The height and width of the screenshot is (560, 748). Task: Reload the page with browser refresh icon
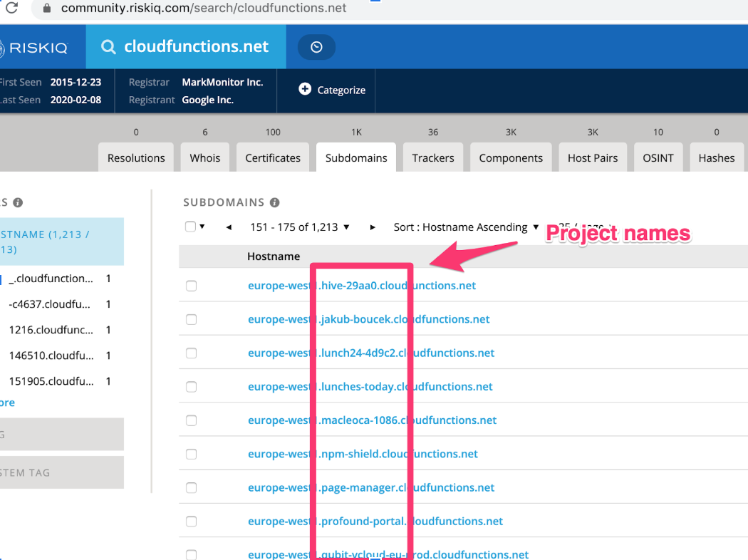pos(11,8)
